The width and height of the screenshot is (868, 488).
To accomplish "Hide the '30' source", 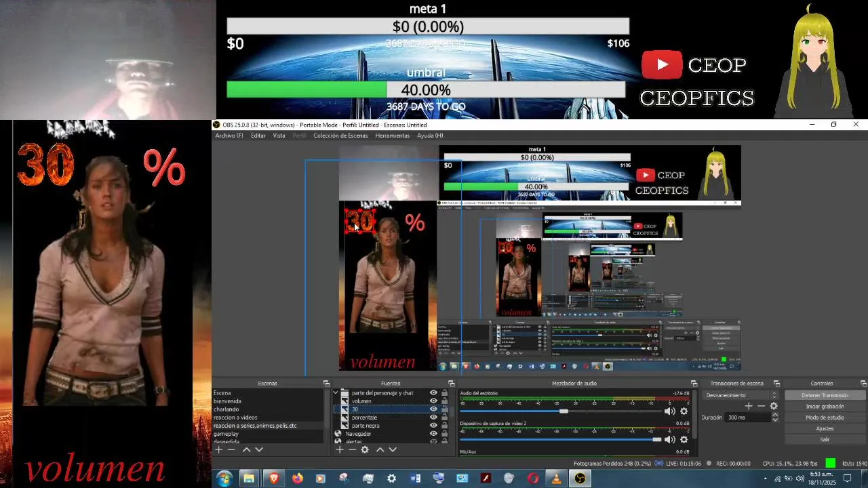I will [433, 409].
